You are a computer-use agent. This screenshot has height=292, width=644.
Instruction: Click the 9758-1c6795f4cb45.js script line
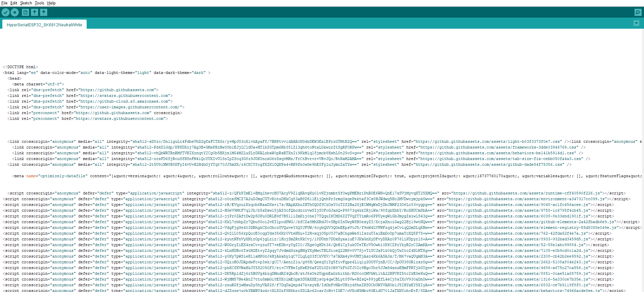308,211
